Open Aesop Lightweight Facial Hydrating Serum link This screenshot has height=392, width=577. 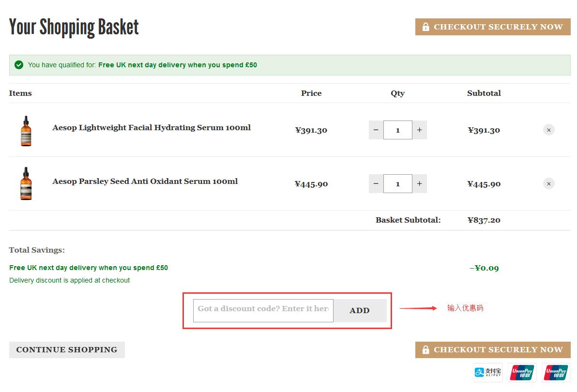[152, 128]
